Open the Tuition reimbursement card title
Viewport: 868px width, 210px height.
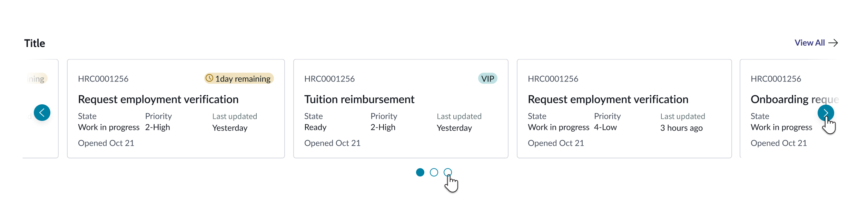(x=359, y=99)
